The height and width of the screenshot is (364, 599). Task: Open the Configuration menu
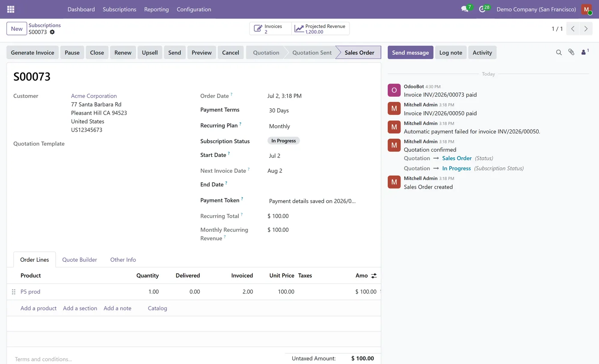coord(194,9)
